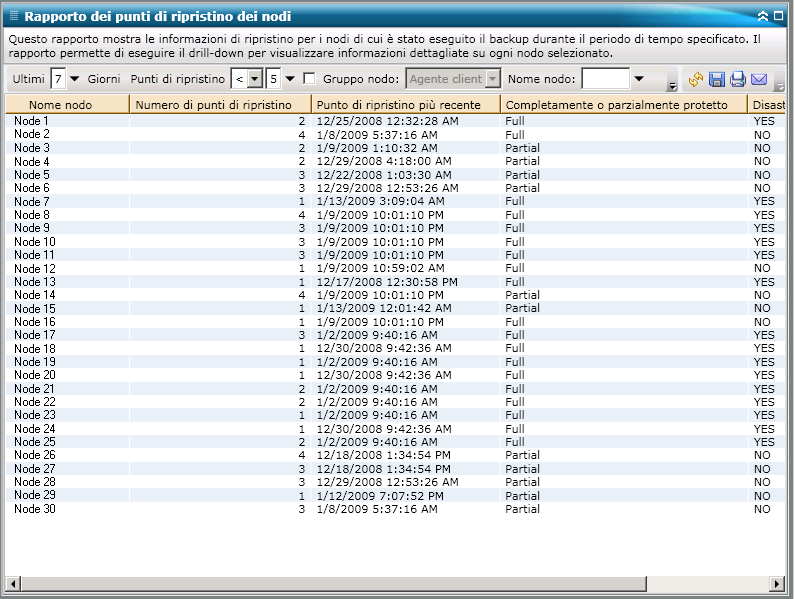This screenshot has height=599, width=795.
Task: Select the Node 26 row
Action: (x=395, y=455)
